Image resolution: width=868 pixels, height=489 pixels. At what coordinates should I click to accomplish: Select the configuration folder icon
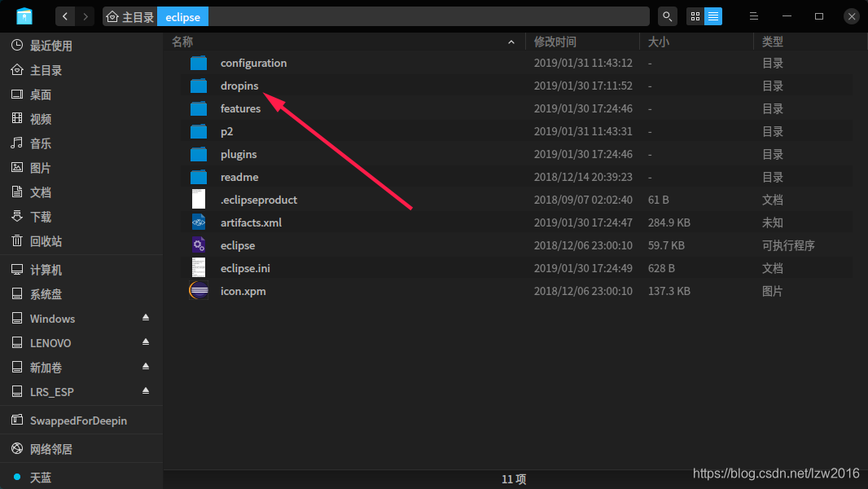(x=199, y=63)
